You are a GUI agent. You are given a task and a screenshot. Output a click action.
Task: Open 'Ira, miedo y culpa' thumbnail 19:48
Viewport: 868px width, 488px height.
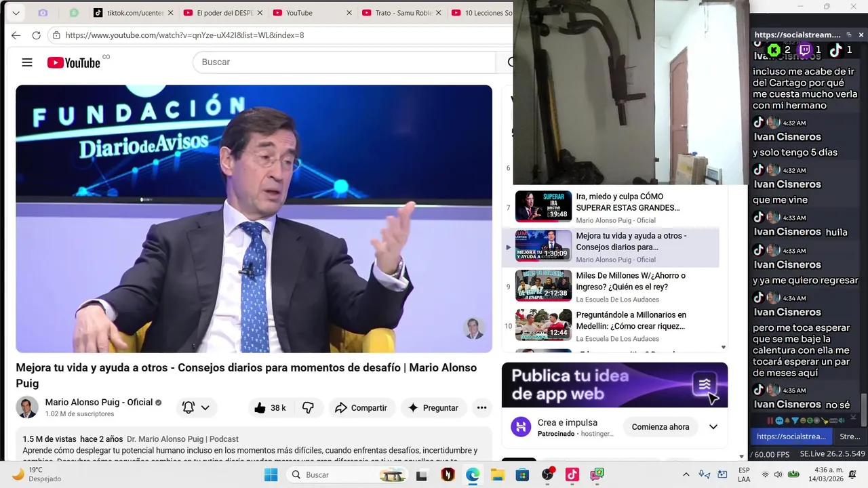pyautogui.click(x=543, y=206)
